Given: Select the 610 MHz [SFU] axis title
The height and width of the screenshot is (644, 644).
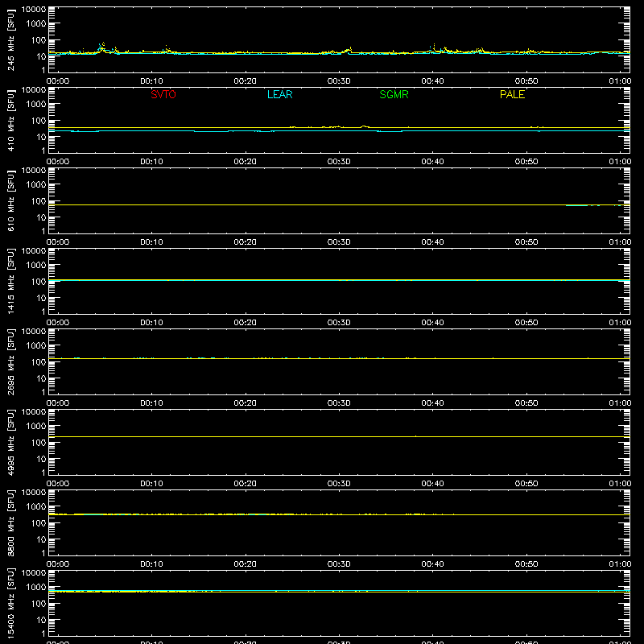Looking at the screenshot, I should tap(11, 201).
